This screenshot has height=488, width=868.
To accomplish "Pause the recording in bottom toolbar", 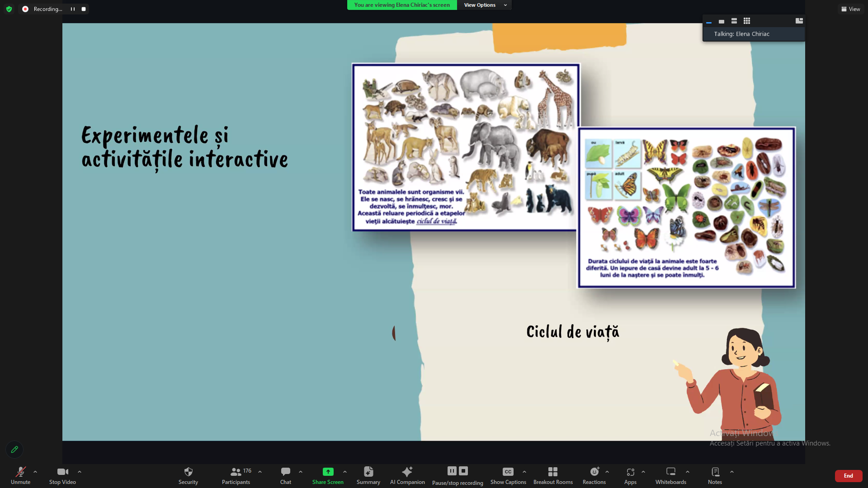I will pos(452,471).
